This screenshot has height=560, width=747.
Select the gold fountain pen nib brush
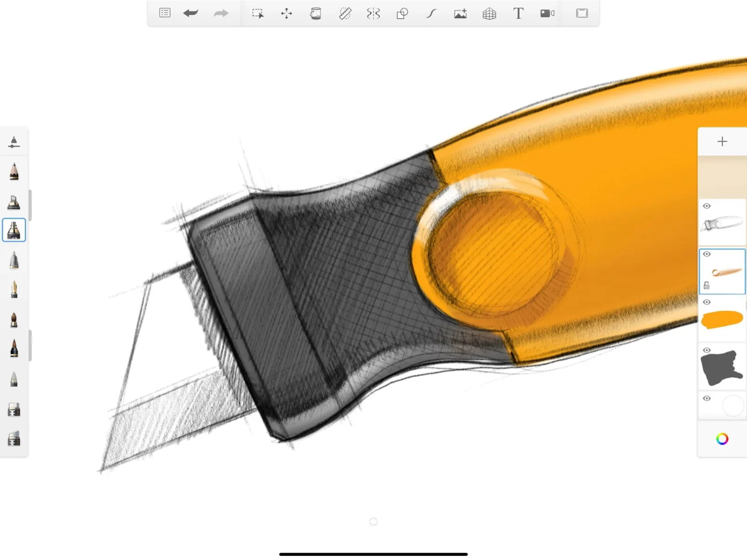coord(14,289)
